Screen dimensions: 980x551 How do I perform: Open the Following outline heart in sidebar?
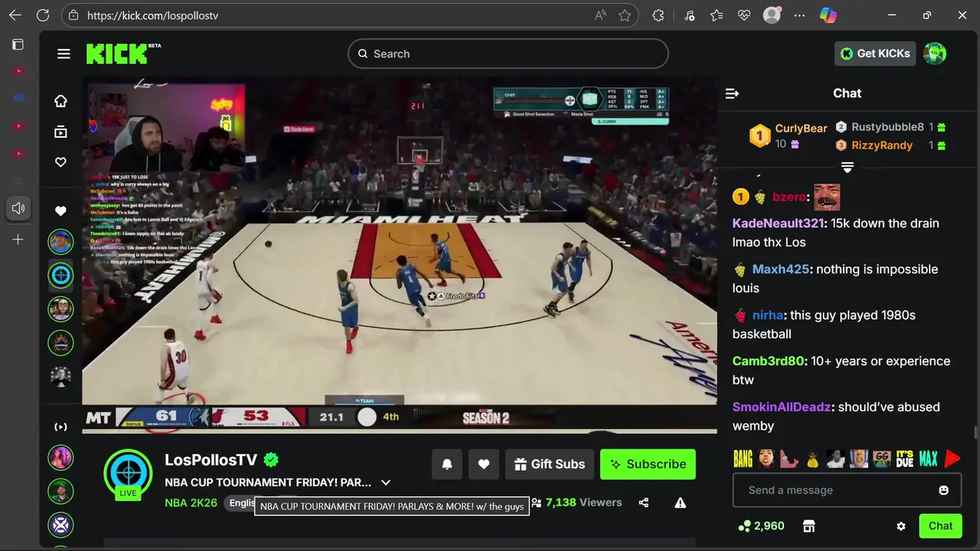(60, 162)
